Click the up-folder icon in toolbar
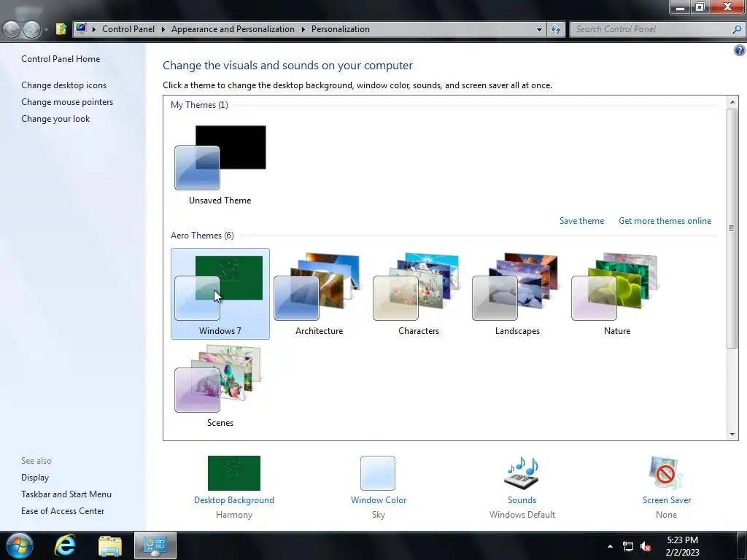 point(61,29)
